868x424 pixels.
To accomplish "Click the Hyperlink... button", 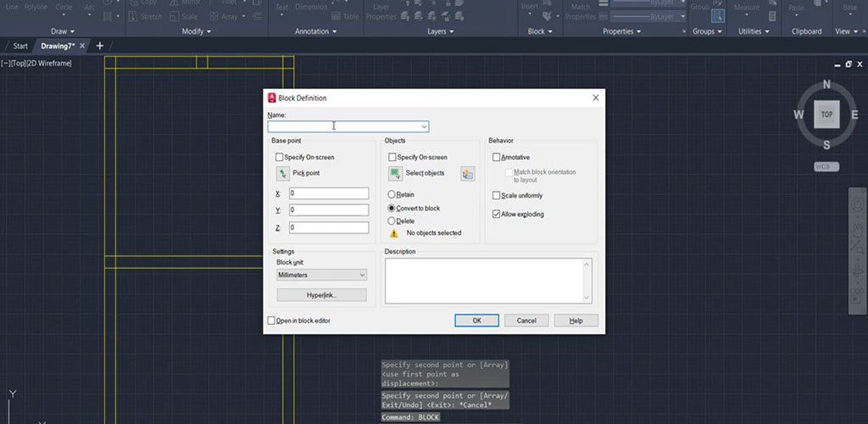I will pyautogui.click(x=321, y=295).
